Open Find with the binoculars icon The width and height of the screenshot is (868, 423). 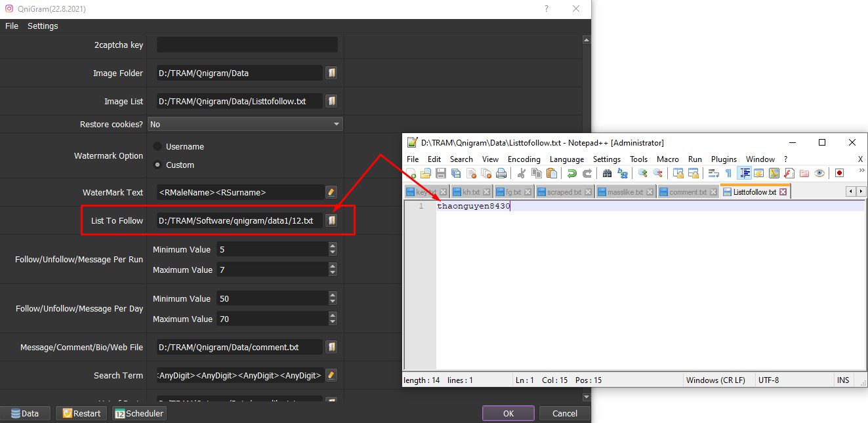(608, 173)
